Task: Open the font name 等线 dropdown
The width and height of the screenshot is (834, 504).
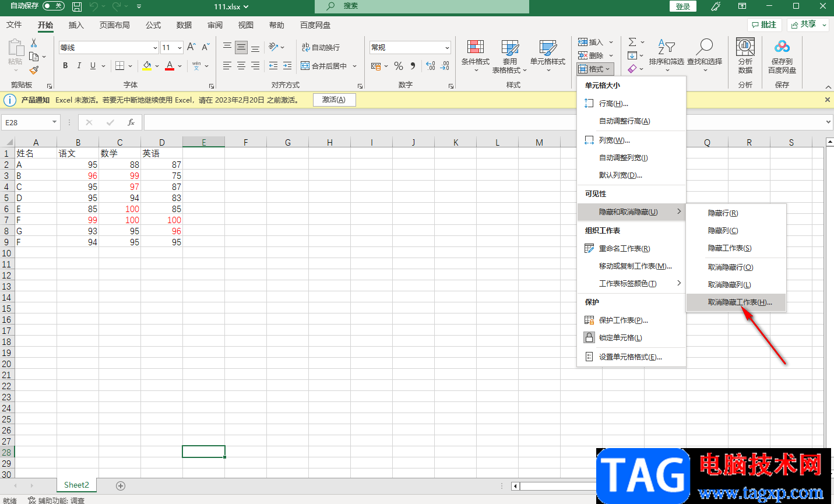Action: [x=155, y=48]
